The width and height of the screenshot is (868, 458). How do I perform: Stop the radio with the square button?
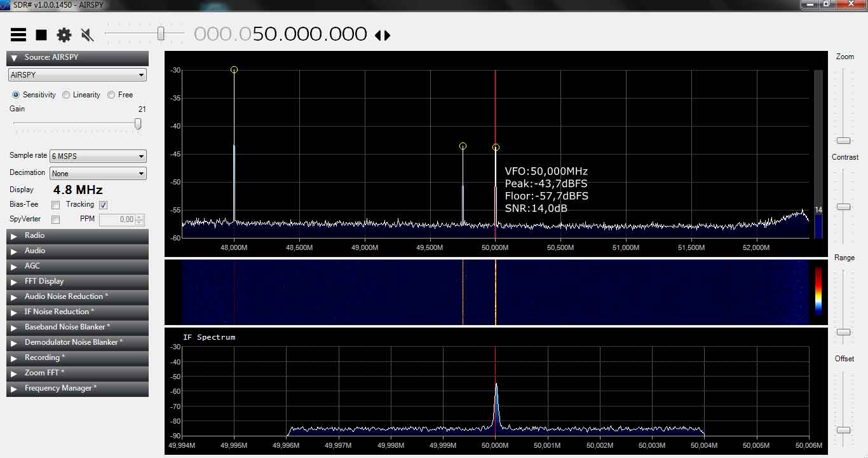(x=41, y=35)
